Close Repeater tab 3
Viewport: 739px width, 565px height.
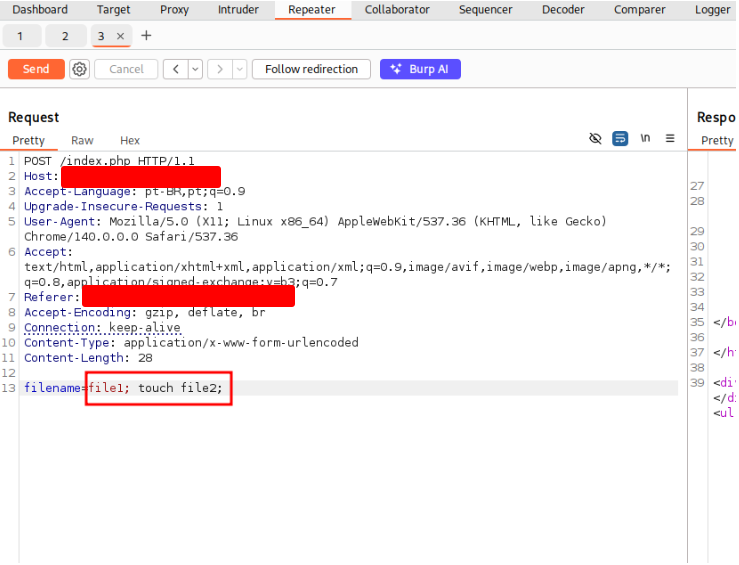[x=121, y=36]
